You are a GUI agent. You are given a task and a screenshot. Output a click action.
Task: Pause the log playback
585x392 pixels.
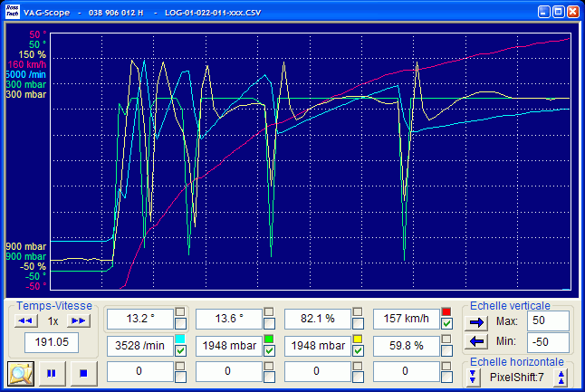pyautogui.click(x=53, y=372)
